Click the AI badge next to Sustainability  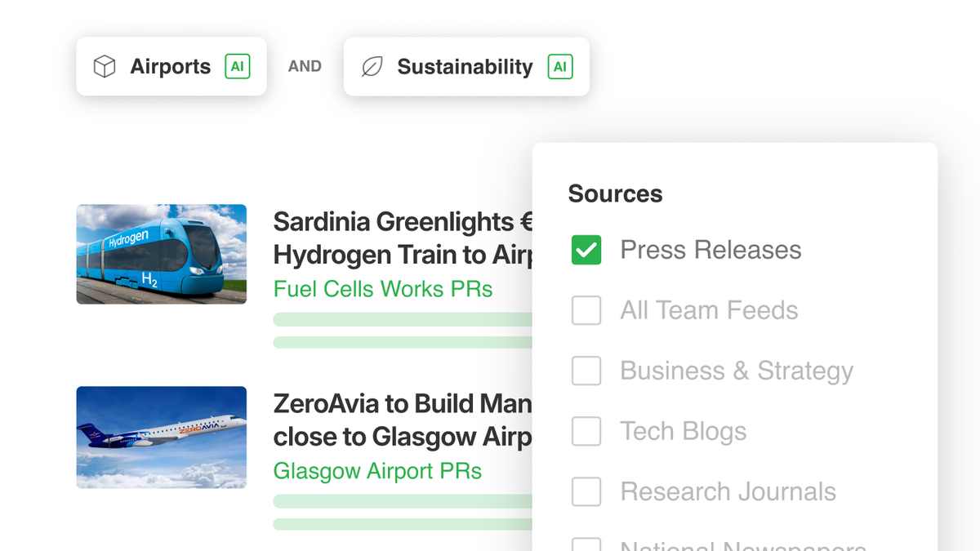click(560, 66)
